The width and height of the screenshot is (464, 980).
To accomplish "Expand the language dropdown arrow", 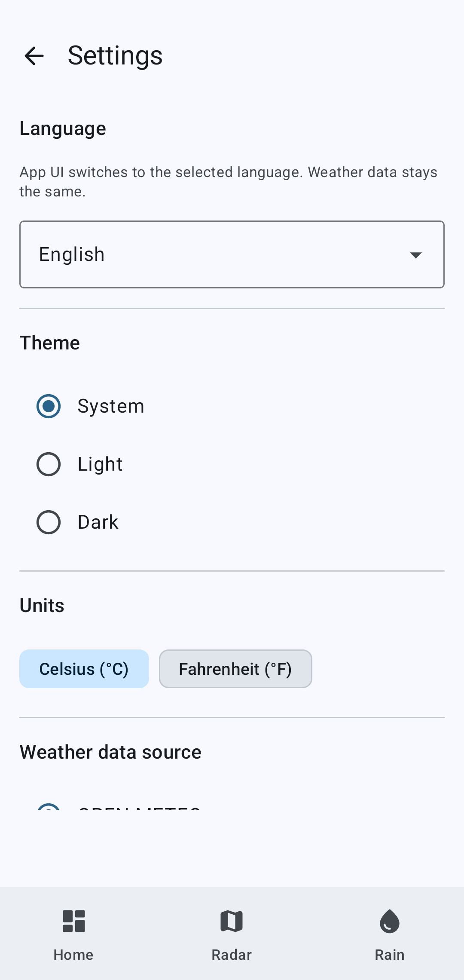I will [415, 255].
